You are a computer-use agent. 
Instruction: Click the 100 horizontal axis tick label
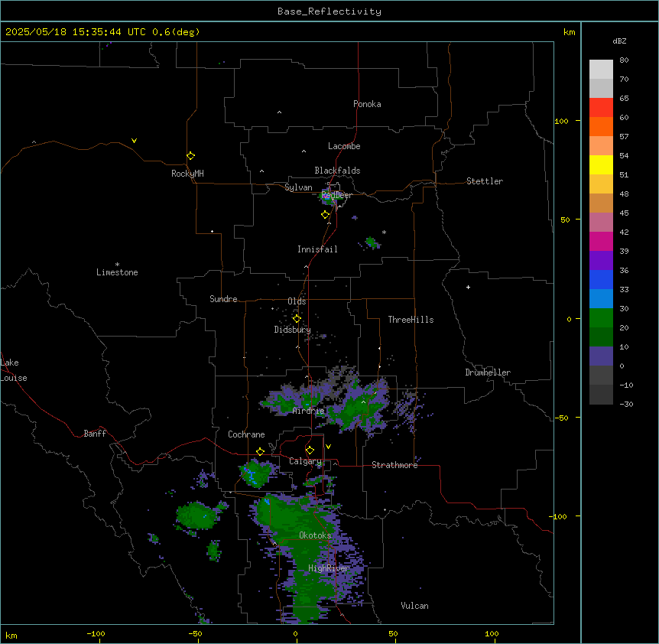[x=492, y=633]
